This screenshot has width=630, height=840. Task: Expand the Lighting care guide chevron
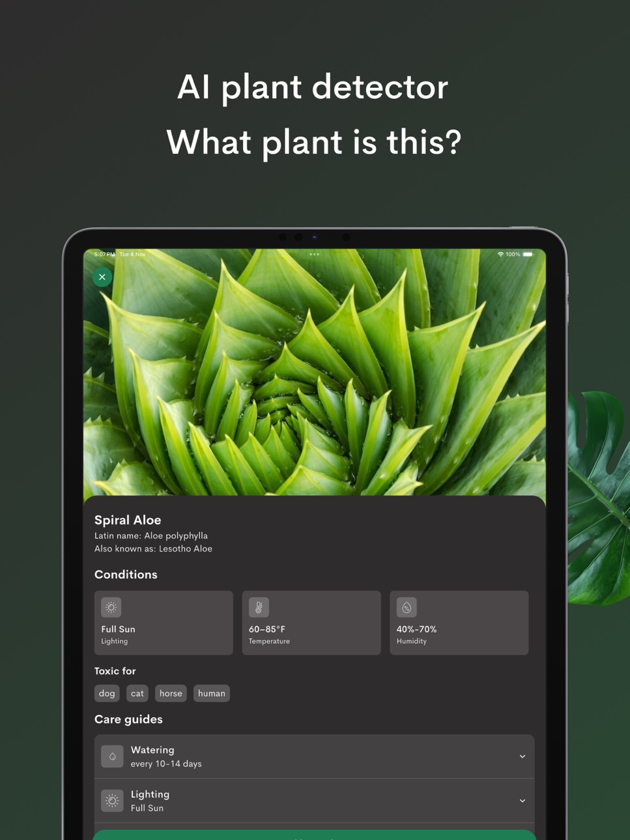coord(523,801)
